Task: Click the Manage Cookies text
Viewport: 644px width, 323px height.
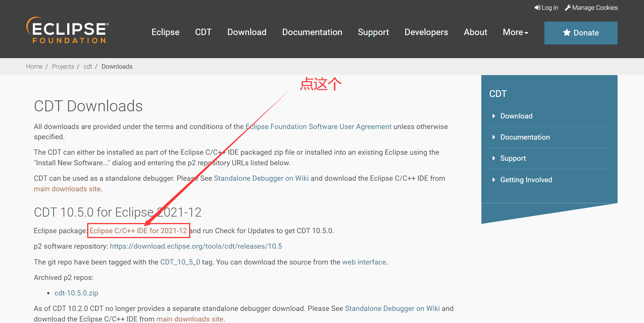Action: point(595,8)
